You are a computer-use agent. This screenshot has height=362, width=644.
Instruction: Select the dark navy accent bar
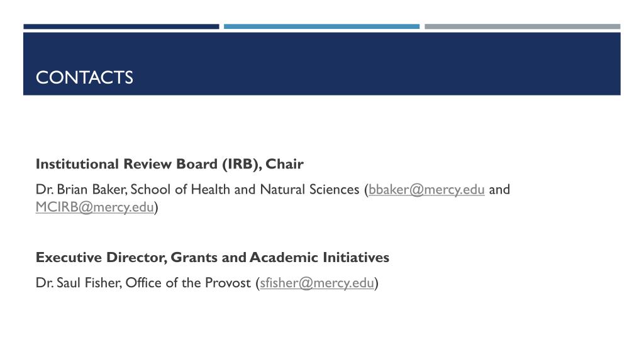click(121, 26)
